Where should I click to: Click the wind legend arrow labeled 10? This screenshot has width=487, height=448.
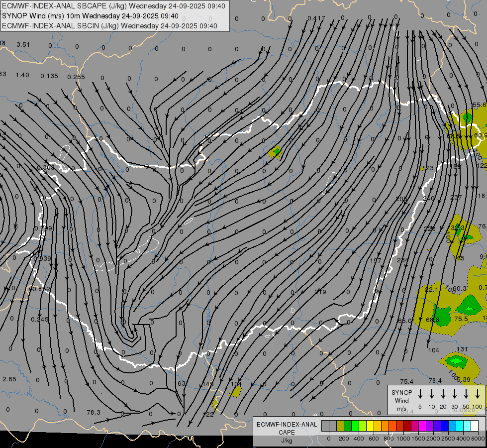pos(432,394)
